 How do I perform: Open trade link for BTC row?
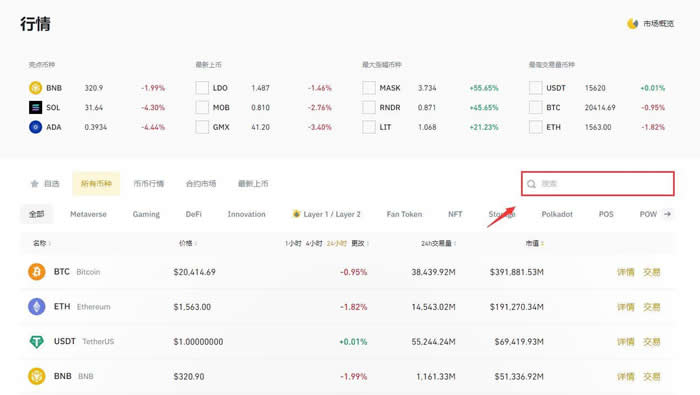(652, 272)
